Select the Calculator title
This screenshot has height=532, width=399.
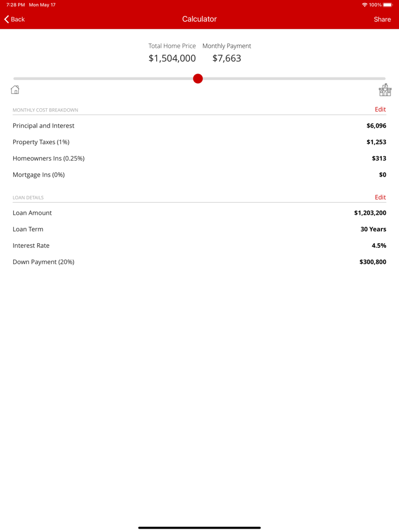[x=199, y=19]
